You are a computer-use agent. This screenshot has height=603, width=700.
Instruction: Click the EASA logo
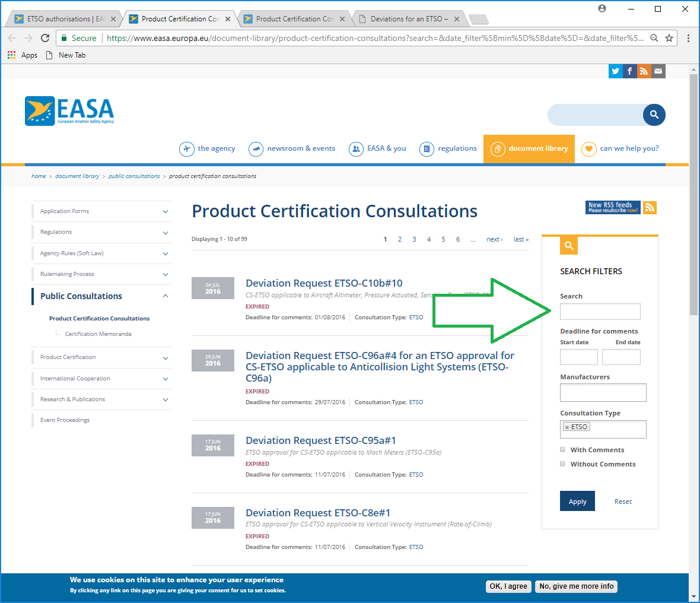(x=69, y=111)
